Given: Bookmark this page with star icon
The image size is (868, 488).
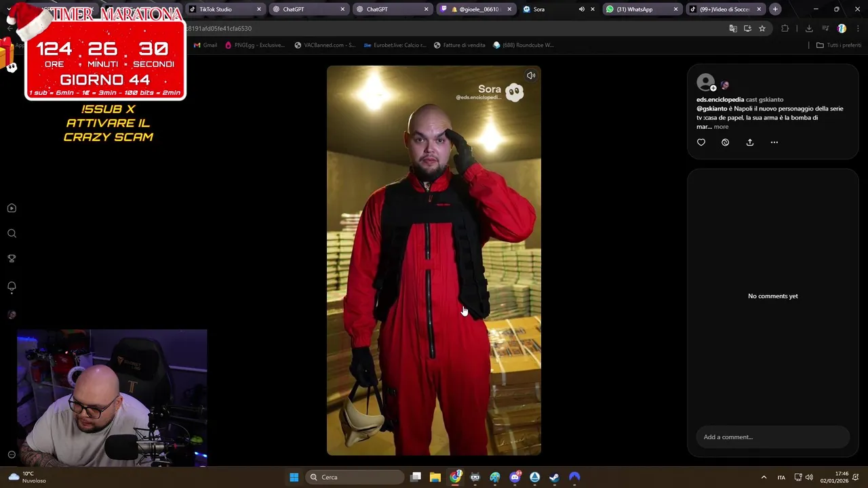Looking at the screenshot, I should point(762,28).
